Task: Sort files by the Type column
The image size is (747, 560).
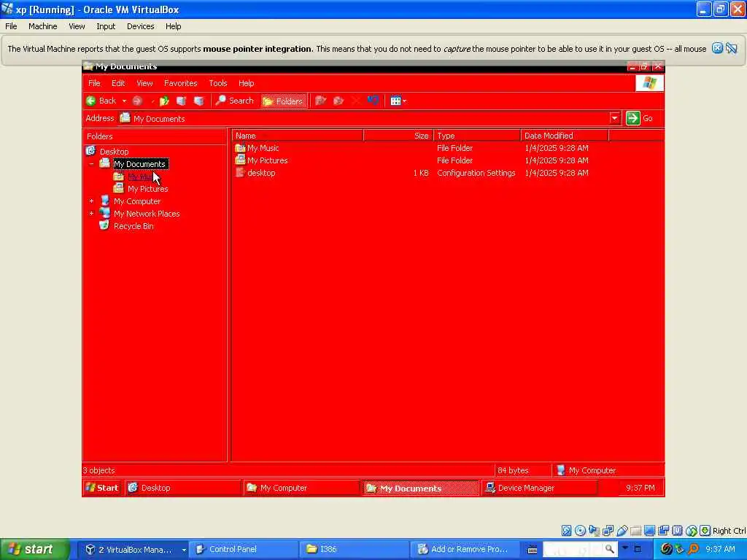Action: click(477, 136)
